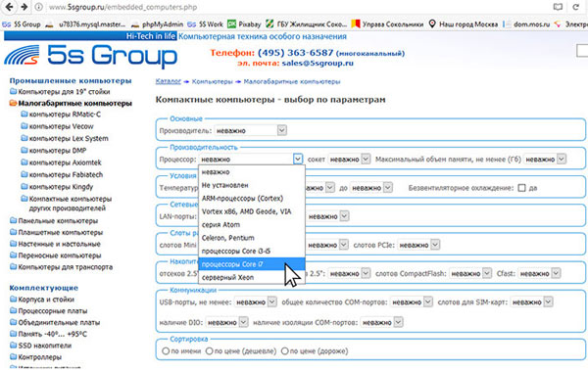
Task: Open the Производитель dropdown
Action: coord(251,130)
